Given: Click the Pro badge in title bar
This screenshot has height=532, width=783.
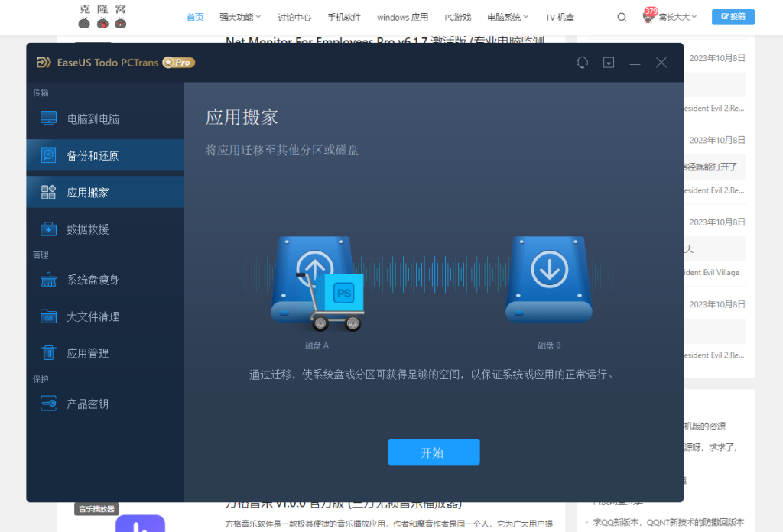Looking at the screenshot, I should coord(178,63).
